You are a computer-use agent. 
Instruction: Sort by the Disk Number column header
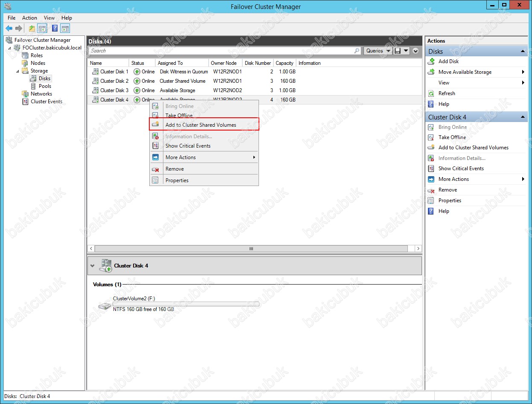(x=258, y=63)
